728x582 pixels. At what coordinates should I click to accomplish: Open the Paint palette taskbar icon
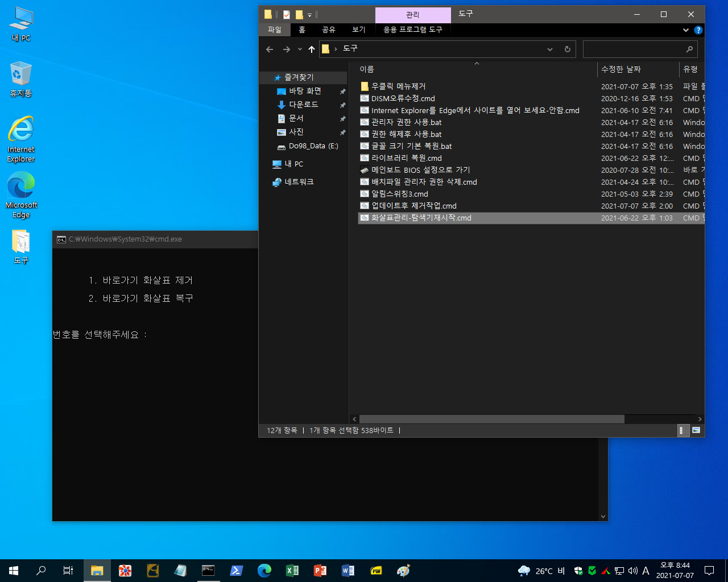404,571
